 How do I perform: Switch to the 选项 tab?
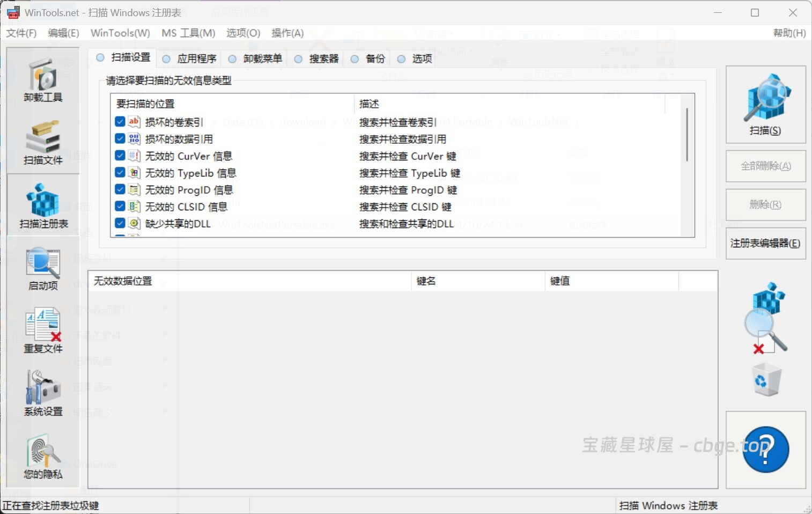(x=415, y=58)
